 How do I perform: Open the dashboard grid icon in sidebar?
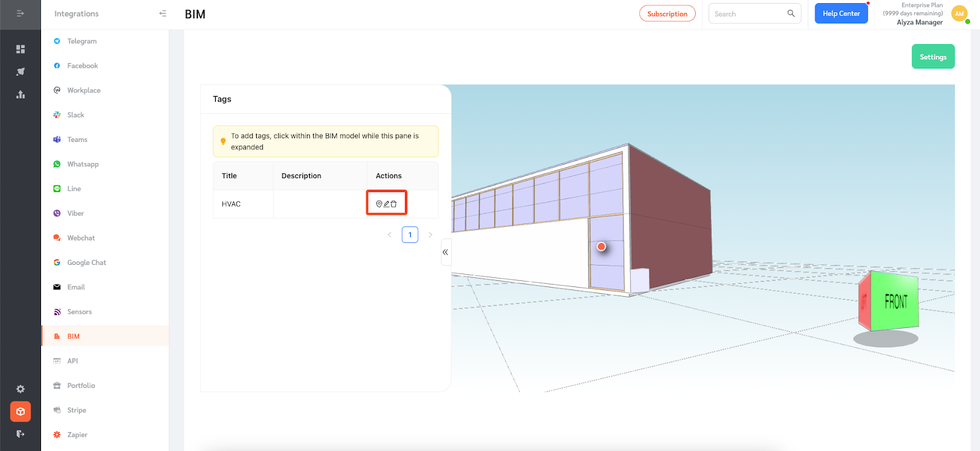(x=20, y=49)
